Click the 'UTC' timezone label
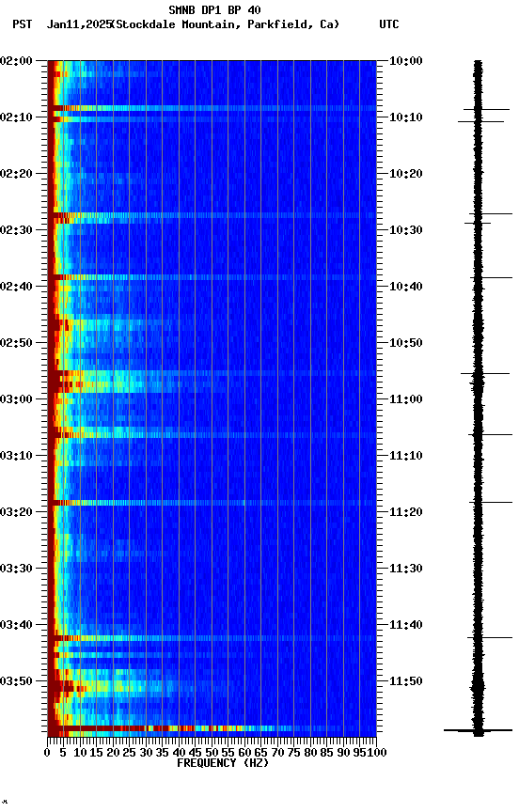The height and width of the screenshot is (812, 519). pos(389,24)
